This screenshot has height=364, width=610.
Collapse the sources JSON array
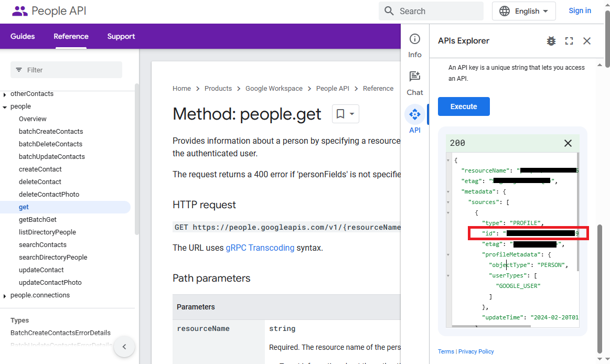pos(448,202)
